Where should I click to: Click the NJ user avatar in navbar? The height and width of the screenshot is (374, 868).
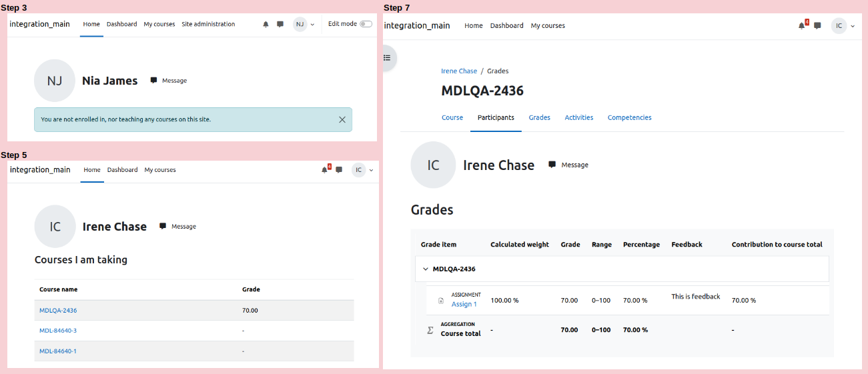coord(300,24)
